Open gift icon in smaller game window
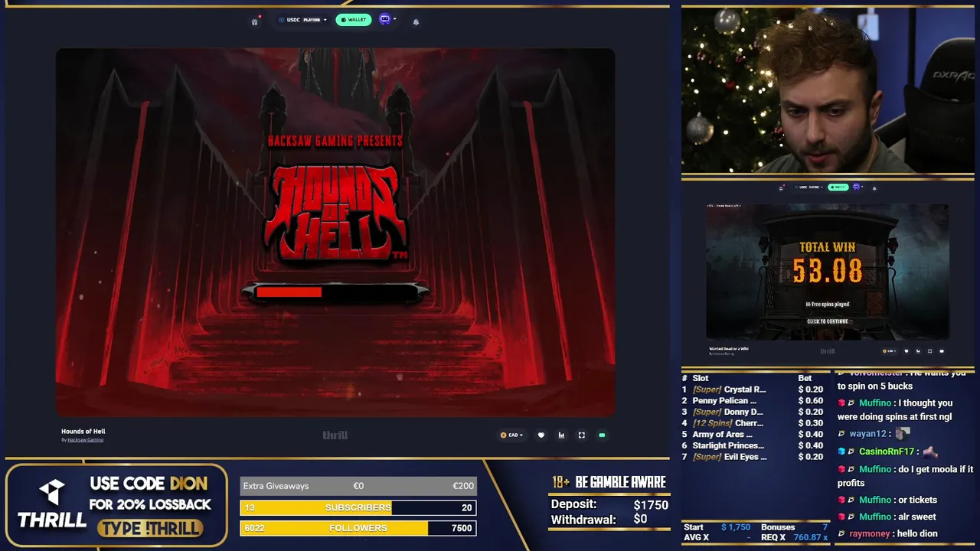The image size is (980, 551). coord(781,187)
